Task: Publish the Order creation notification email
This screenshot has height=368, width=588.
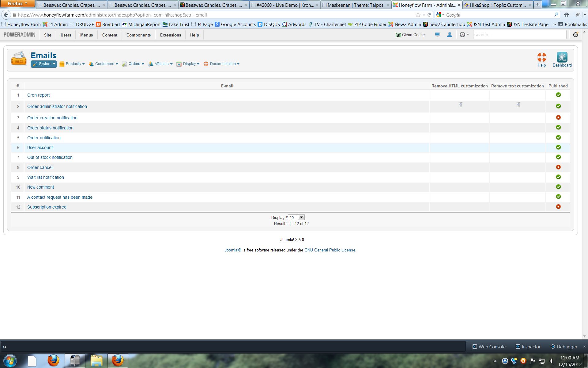Action: (558, 117)
